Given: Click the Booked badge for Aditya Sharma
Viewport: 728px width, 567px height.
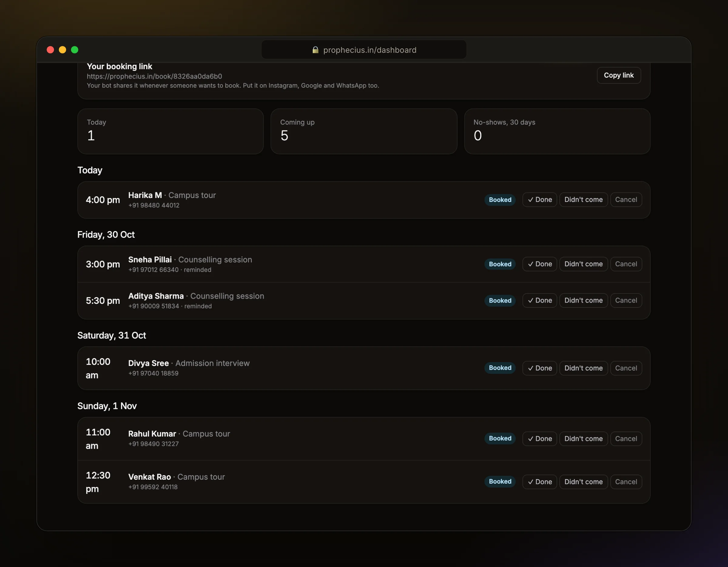Looking at the screenshot, I should click(x=500, y=300).
